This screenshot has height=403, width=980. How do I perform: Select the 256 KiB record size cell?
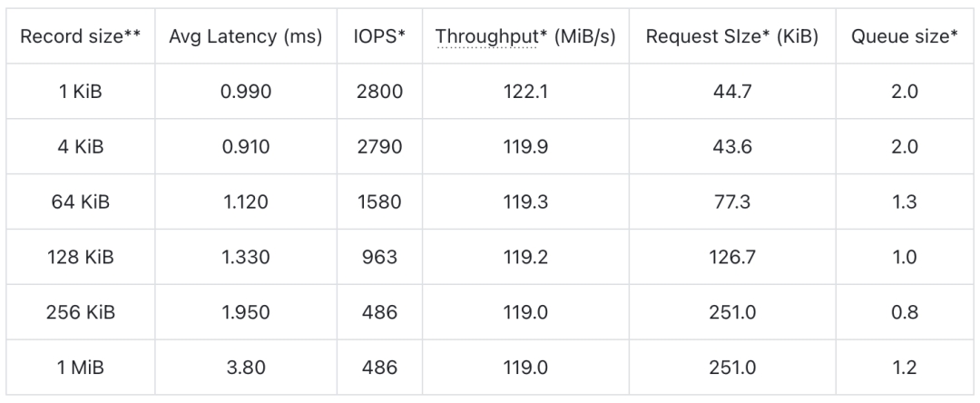81,311
